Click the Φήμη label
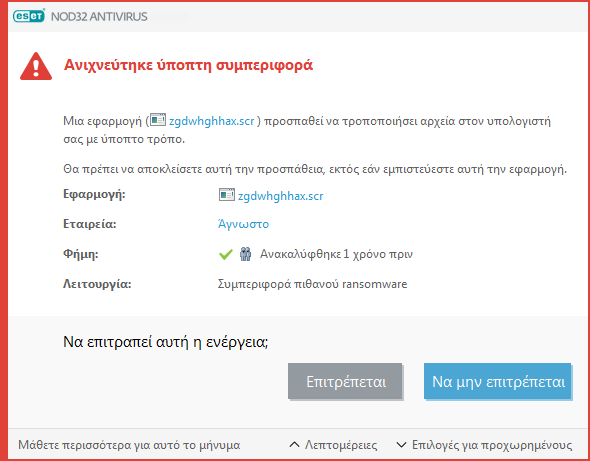Image resolution: width=590 pixels, height=461 pixels. point(81,255)
